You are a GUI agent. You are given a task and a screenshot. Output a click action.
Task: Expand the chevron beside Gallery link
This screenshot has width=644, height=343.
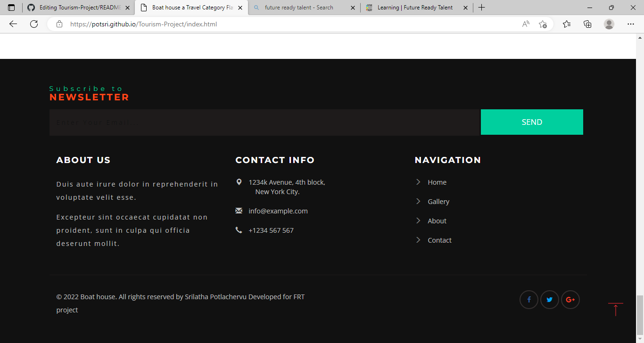click(x=418, y=201)
